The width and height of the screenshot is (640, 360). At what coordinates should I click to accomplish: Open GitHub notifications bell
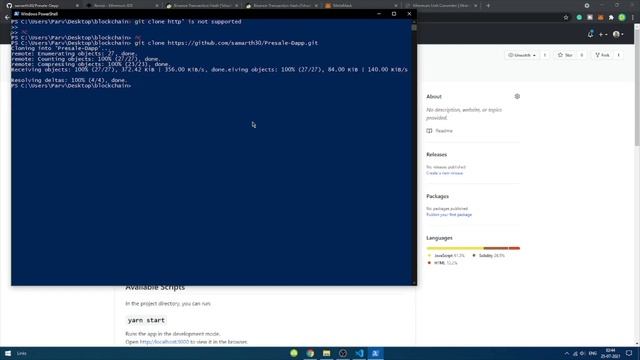click(590, 34)
